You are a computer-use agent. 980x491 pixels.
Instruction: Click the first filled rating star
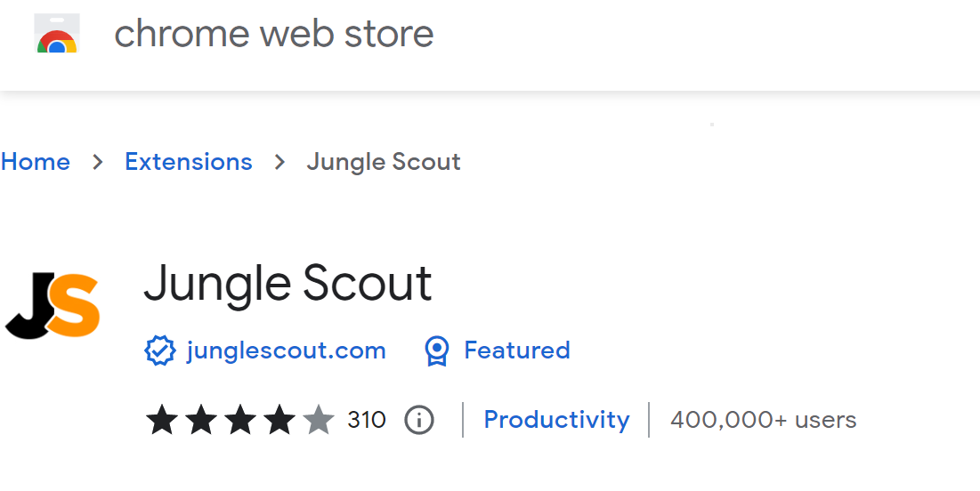(x=162, y=420)
